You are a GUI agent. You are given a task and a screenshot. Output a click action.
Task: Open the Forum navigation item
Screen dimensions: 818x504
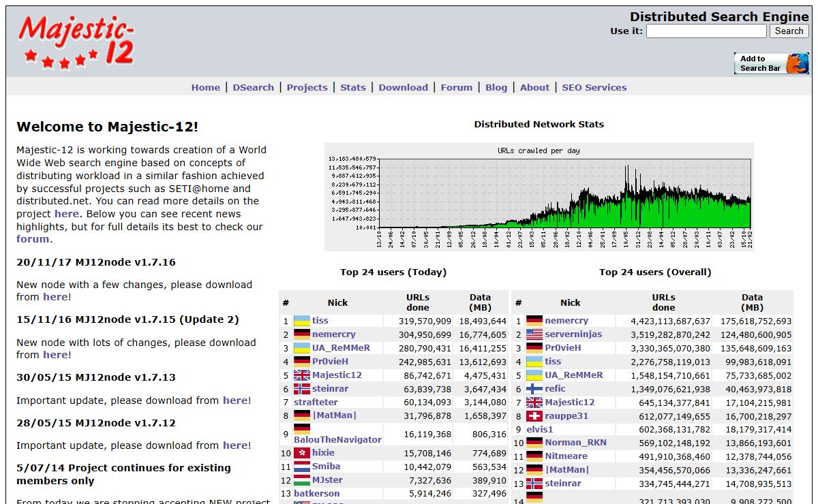point(457,87)
